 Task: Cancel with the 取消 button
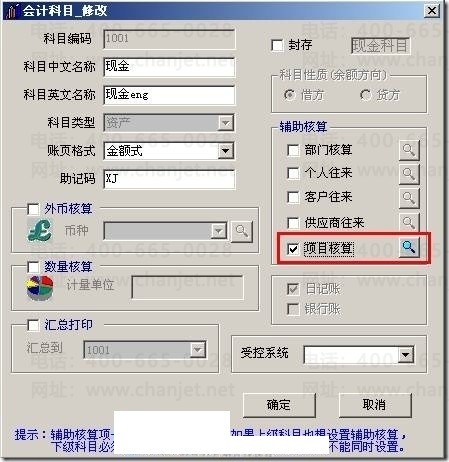tap(375, 405)
